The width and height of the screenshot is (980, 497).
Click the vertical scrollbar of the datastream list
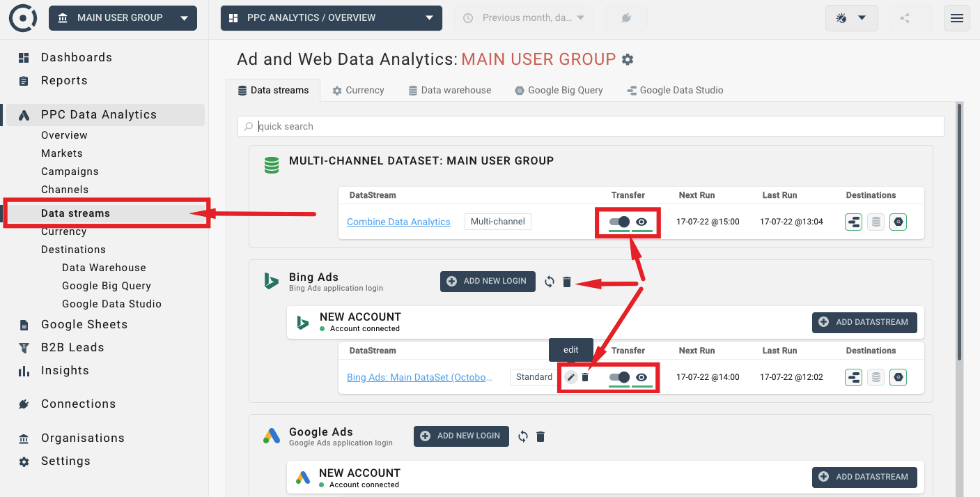[x=959, y=231]
